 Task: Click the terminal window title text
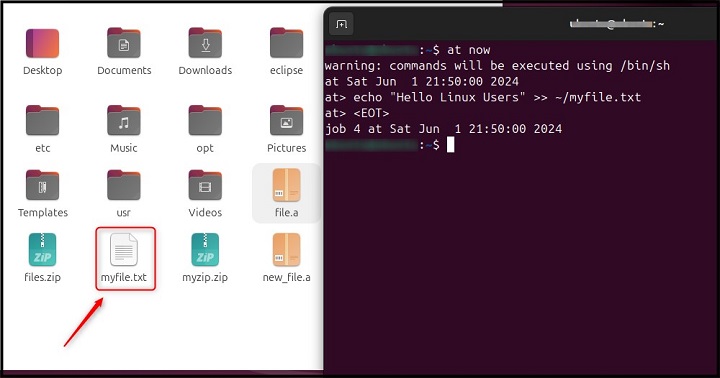(x=617, y=24)
